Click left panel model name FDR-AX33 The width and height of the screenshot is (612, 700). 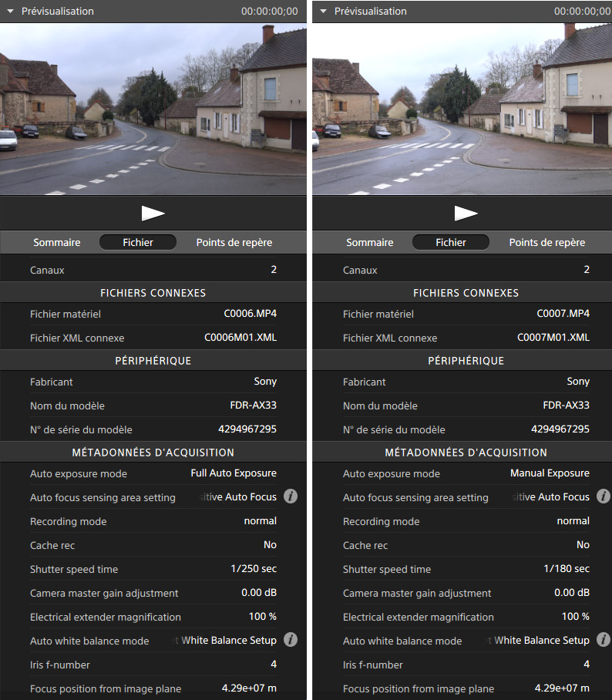(x=253, y=405)
